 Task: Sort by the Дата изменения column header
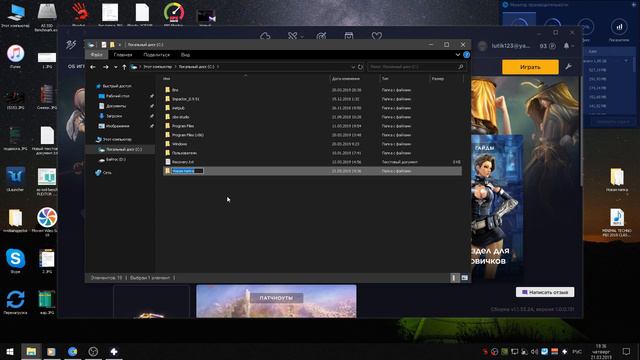(x=346, y=78)
